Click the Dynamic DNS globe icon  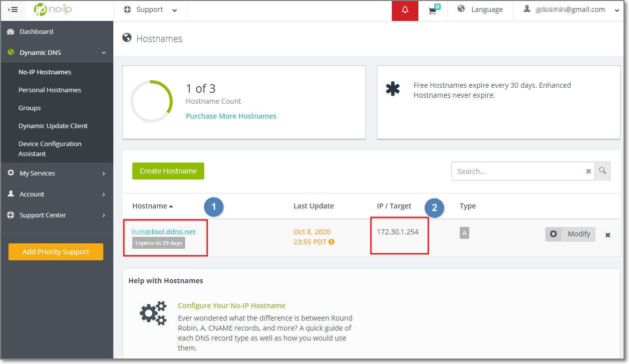coord(10,52)
